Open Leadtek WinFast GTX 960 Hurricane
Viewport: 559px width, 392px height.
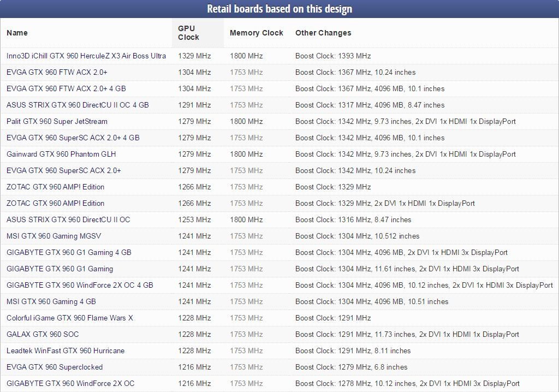click(66, 351)
